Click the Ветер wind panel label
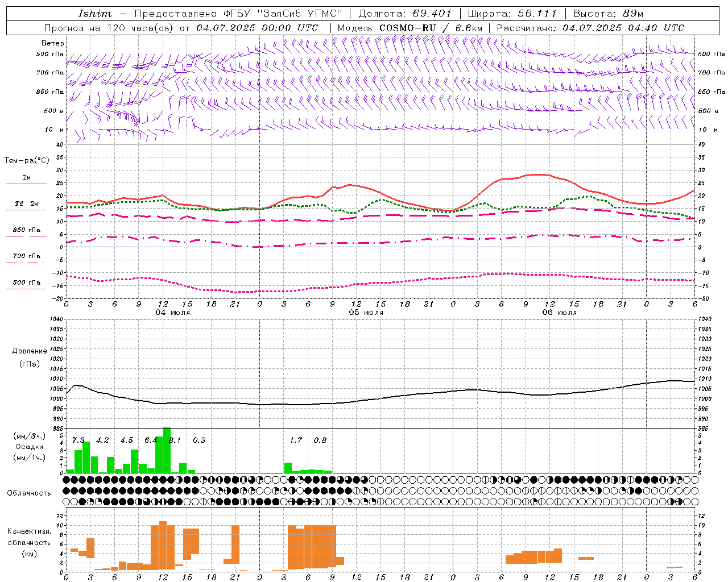 [53, 43]
